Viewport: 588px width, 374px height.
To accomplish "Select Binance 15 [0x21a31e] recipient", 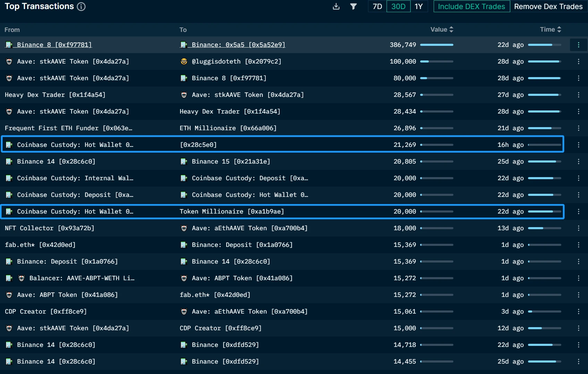I will pyautogui.click(x=231, y=161).
